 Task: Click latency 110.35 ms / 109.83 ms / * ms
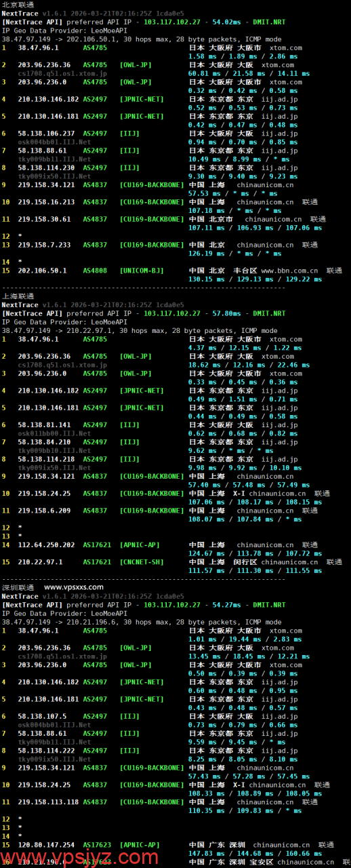244,811
